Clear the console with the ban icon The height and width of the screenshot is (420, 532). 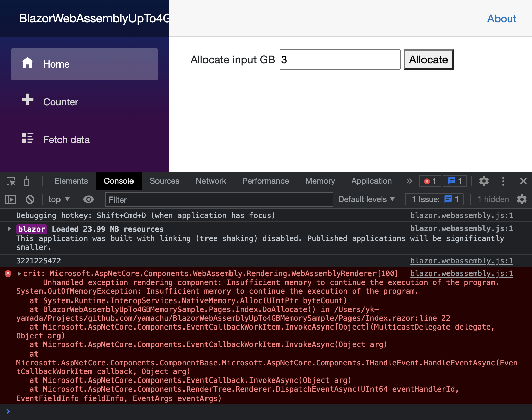click(x=30, y=200)
